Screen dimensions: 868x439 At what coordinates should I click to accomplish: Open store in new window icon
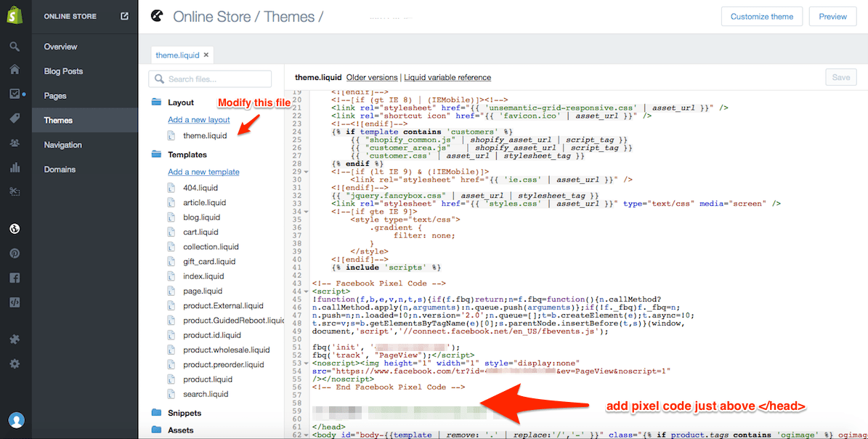[x=124, y=16]
